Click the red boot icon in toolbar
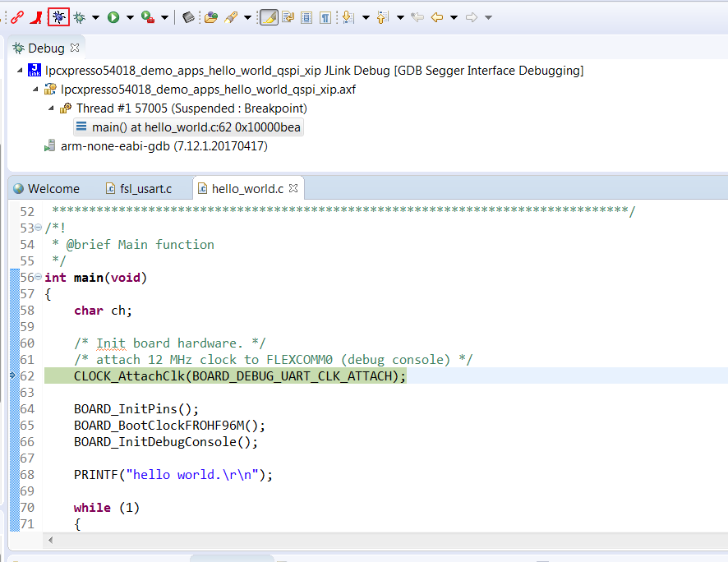Viewport: 728px width, 562px height. (37, 16)
